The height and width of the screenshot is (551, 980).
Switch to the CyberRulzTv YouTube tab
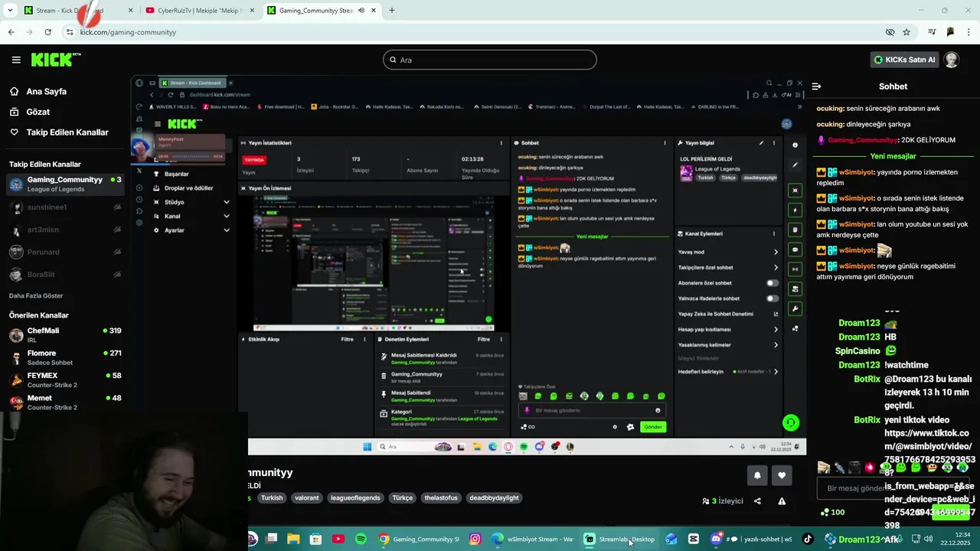(x=201, y=11)
